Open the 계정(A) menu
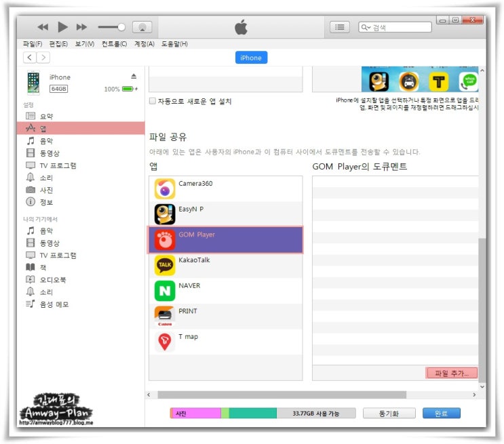This screenshot has height=444, width=504. pyautogui.click(x=144, y=44)
